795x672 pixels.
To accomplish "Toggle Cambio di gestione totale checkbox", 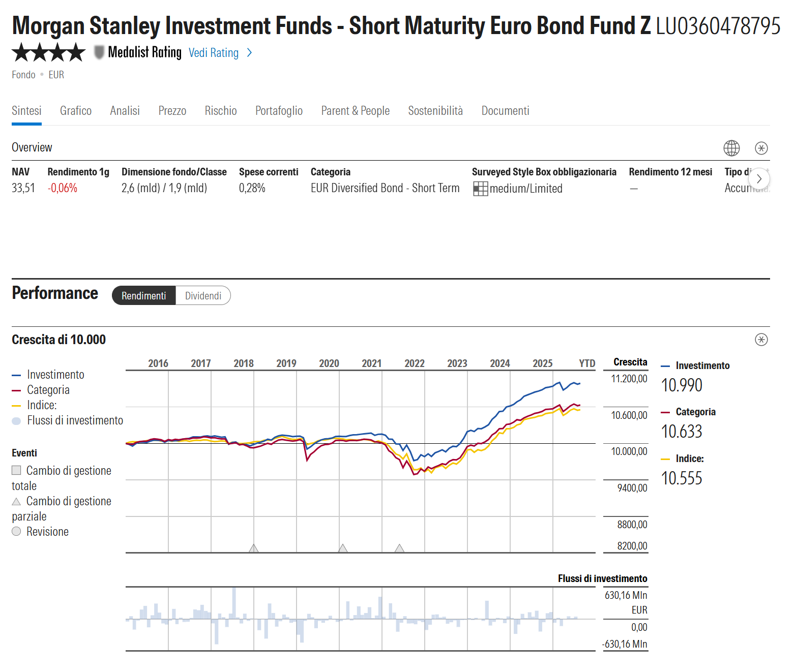I will pyautogui.click(x=16, y=470).
